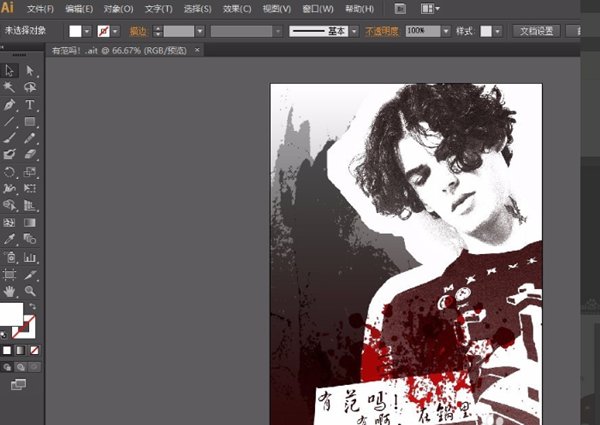The height and width of the screenshot is (425, 600).
Task: Pick the Rotate tool
Action: tap(9, 172)
